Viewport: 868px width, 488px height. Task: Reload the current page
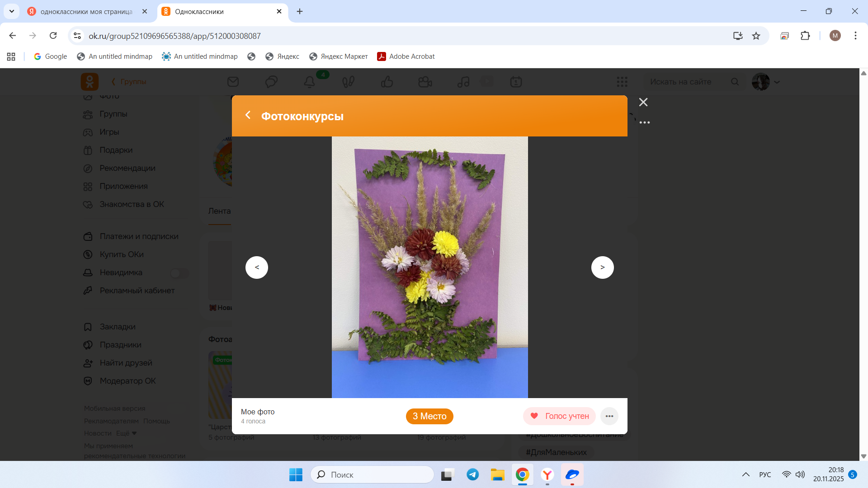53,36
